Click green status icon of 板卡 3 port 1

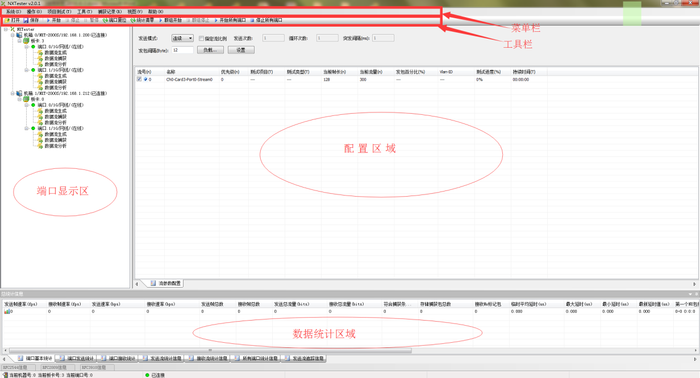[x=33, y=70]
